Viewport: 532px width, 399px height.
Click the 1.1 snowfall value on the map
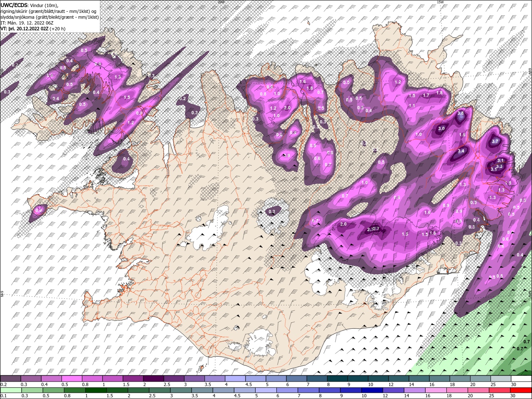[412, 106]
